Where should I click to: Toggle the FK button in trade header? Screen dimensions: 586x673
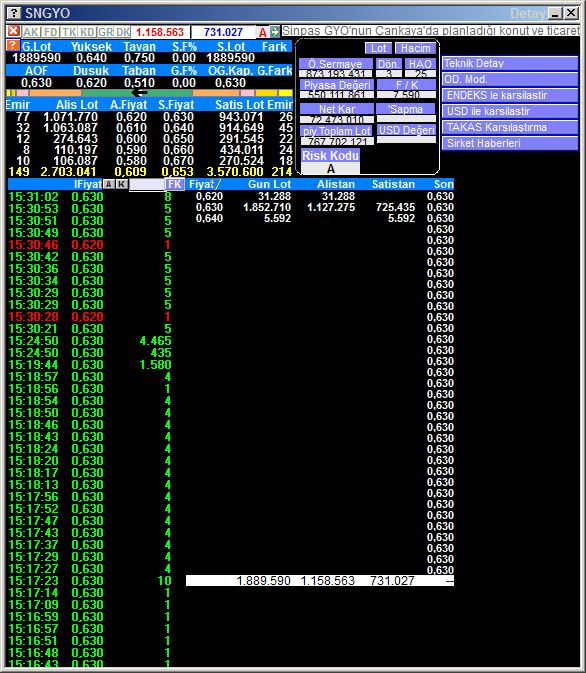click(175, 184)
